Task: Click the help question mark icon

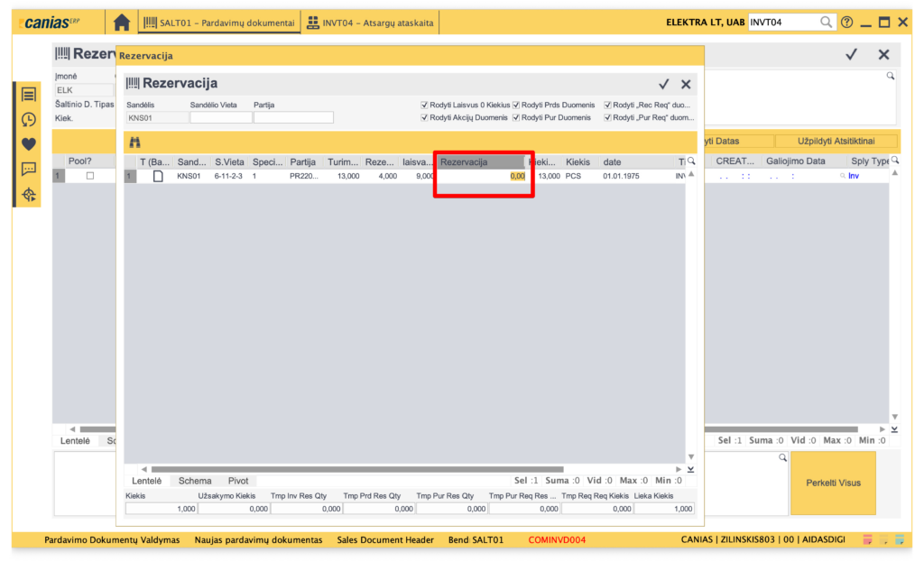Action: 846,23
